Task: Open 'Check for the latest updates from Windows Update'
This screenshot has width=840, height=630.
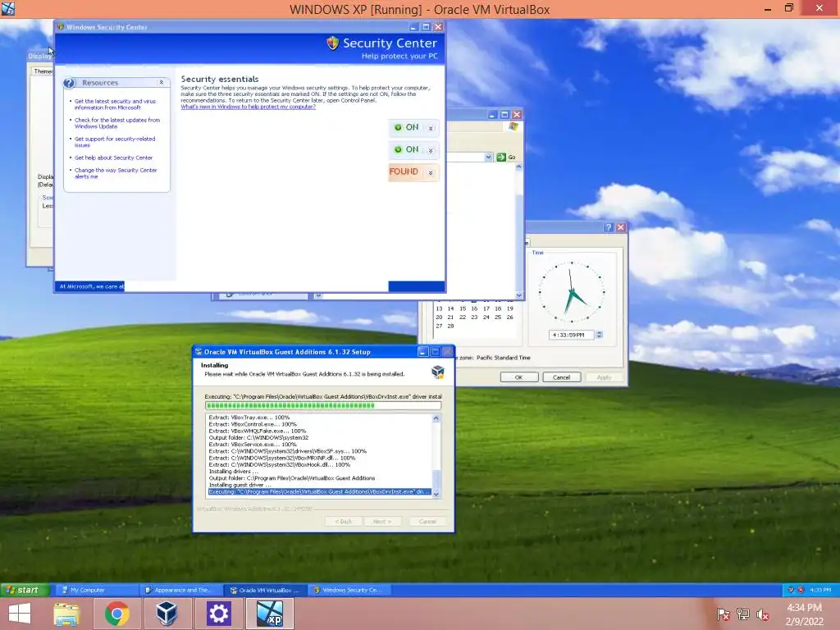Action: point(116,123)
